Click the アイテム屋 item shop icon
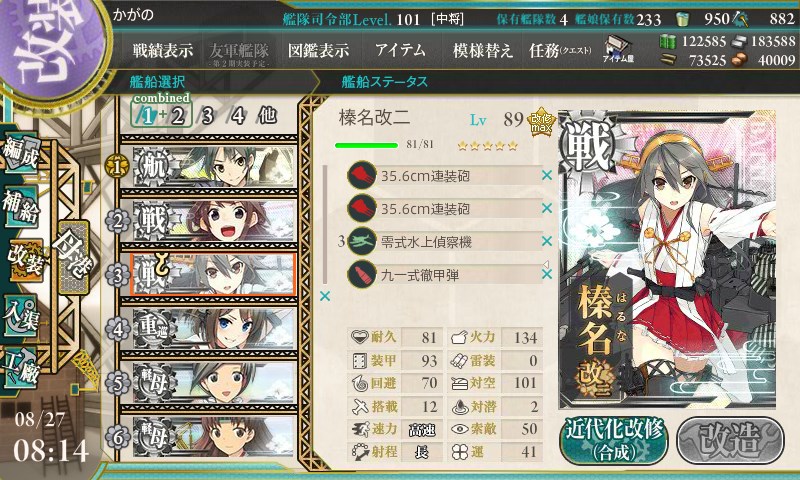The width and height of the screenshot is (800, 480). click(x=617, y=49)
